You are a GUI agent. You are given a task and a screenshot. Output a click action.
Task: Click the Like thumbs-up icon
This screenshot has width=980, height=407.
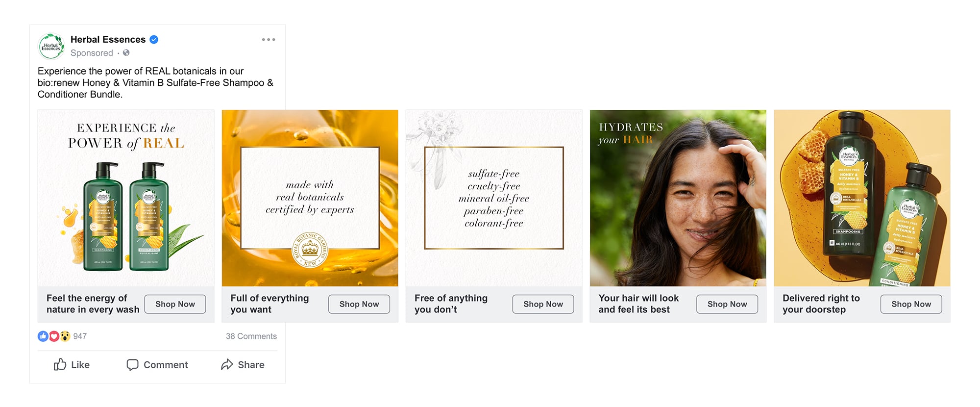(x=60, y=364)
